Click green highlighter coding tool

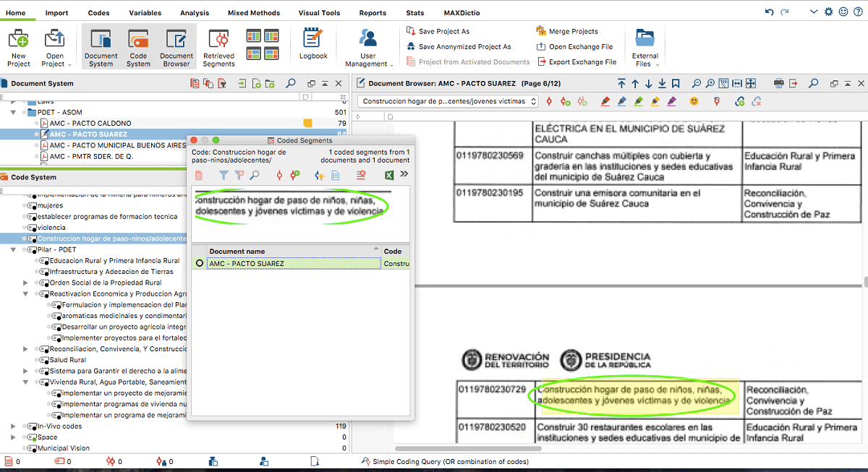click(x=639, y=102)
